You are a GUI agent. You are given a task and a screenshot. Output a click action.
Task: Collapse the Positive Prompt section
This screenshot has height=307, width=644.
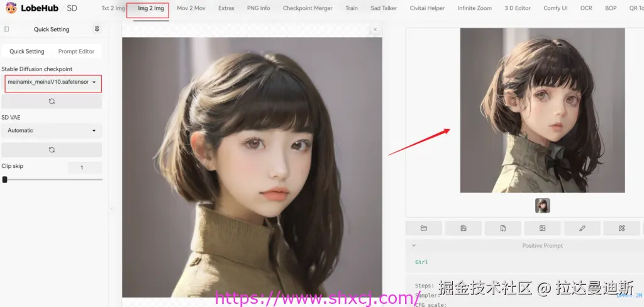pos(414,245)
